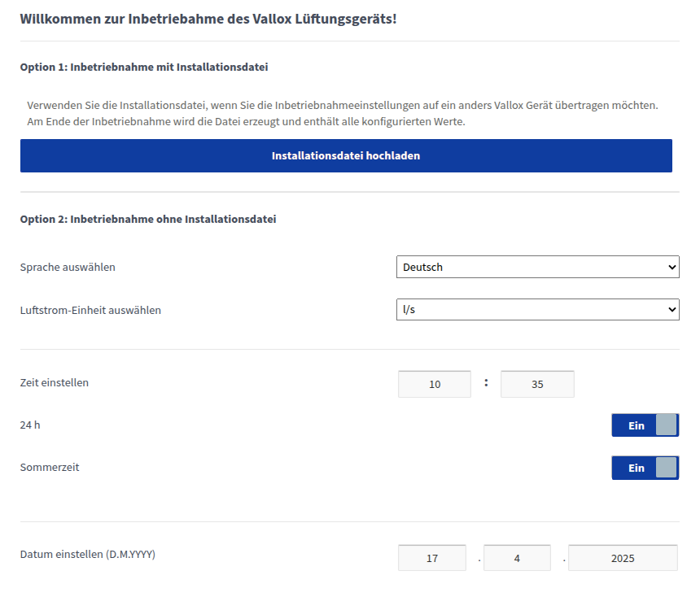
Task: Click the Willkommen zur Inbetriebahme page heading
Action: tap(208, 18)
